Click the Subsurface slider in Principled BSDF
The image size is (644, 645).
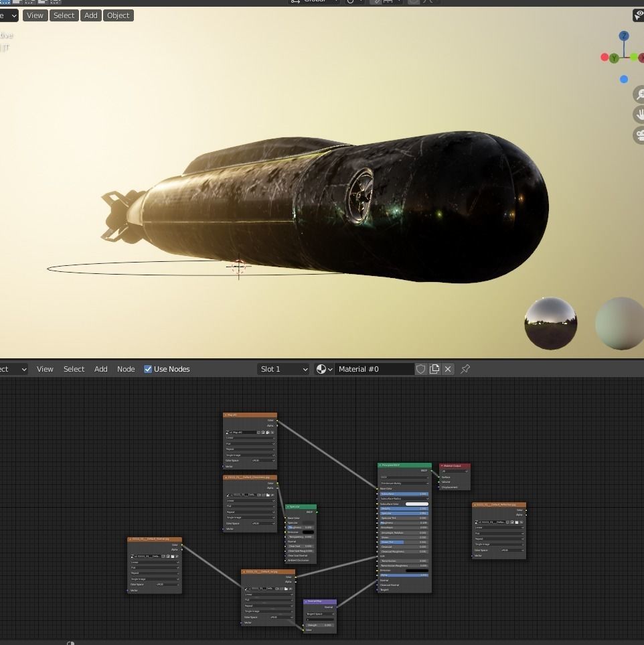tap(404, 494)
